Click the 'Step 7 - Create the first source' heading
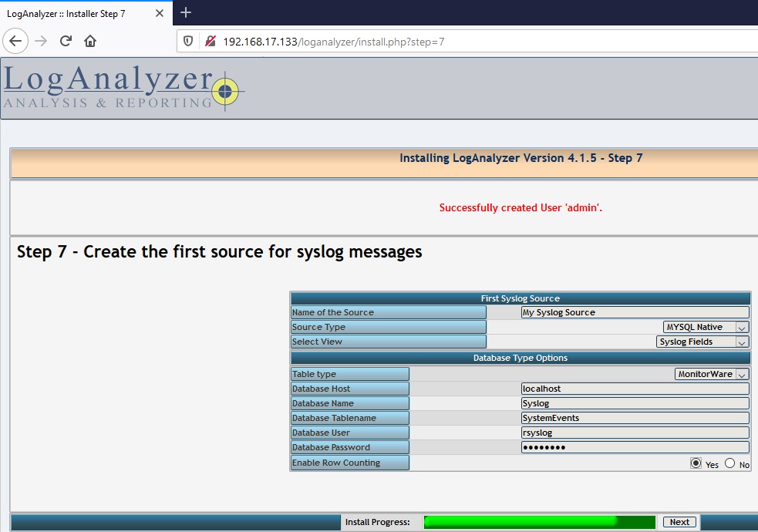The width and height of the screenshot is (758, 532). (x=220, y=252)
